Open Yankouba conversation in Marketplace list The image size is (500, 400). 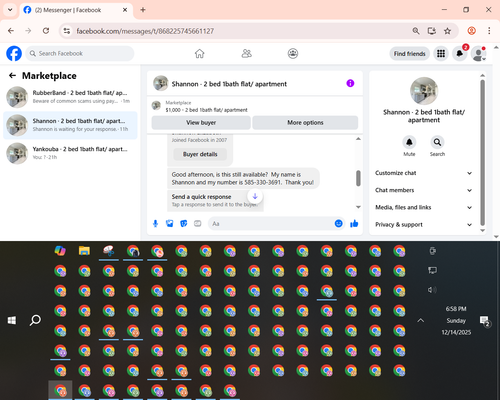70,153
